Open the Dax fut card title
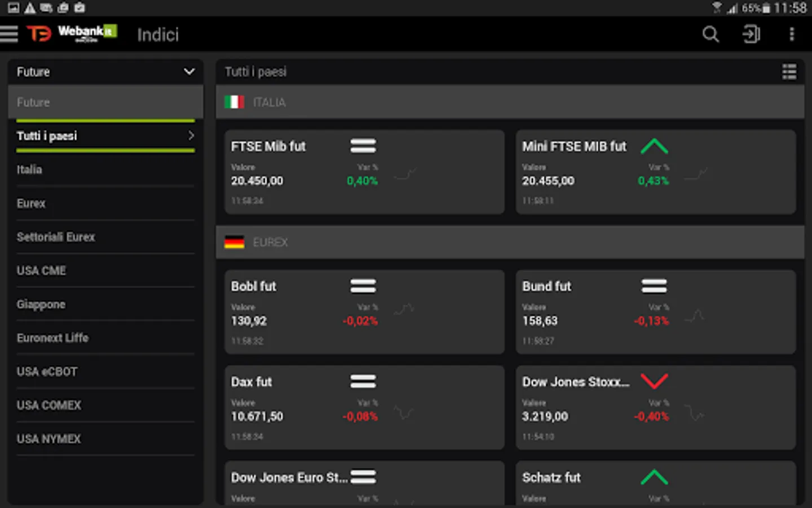This screenshot has height=508, width=812. tap(251, 382)
